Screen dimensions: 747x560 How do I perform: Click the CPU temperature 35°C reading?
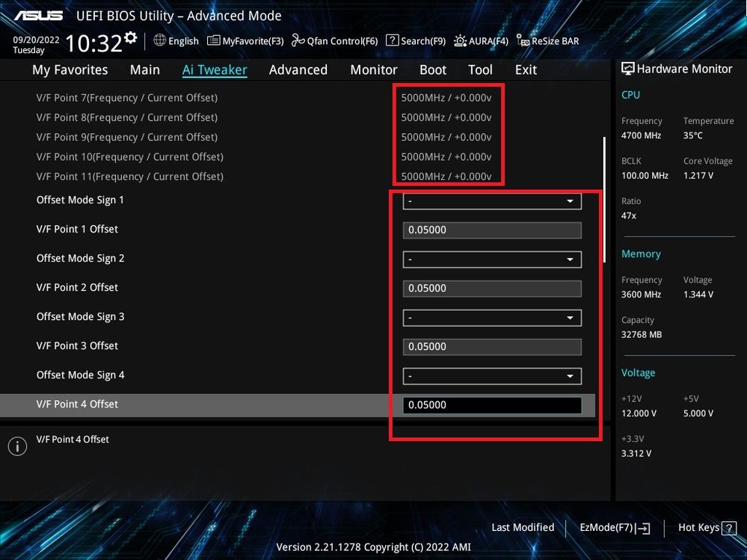[692, 136]
